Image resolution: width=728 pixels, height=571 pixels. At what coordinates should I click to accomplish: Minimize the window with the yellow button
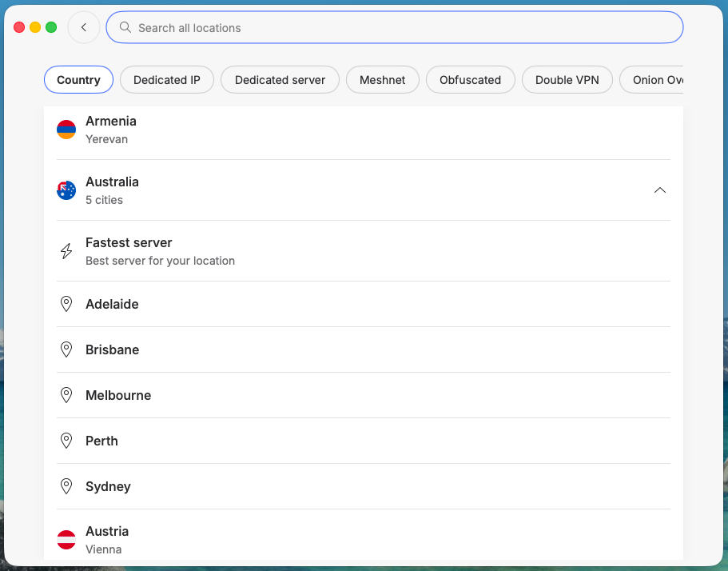point(35,27)
